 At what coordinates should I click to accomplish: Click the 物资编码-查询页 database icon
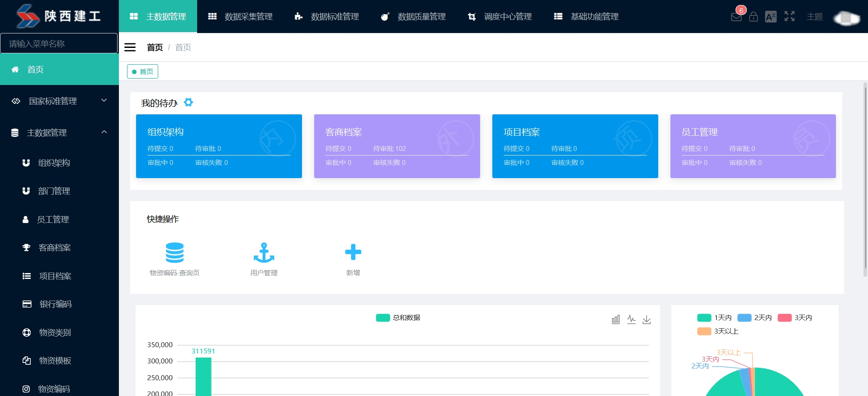pos(175,253)
